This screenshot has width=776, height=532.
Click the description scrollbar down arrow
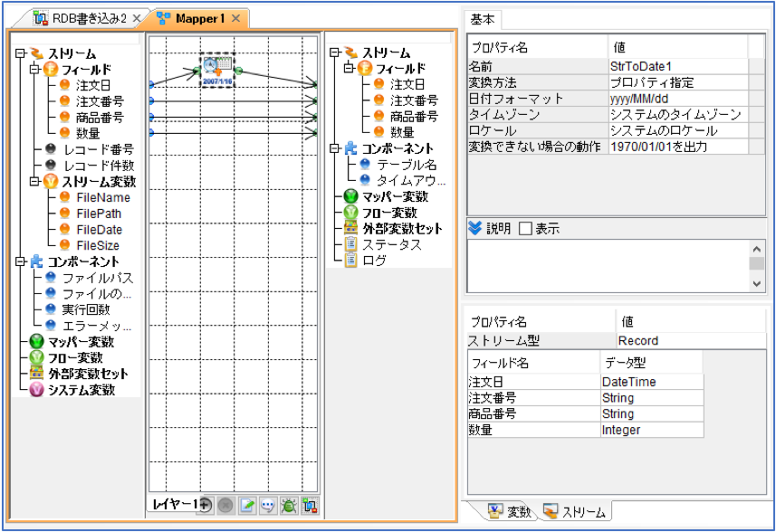coord(756,283)
